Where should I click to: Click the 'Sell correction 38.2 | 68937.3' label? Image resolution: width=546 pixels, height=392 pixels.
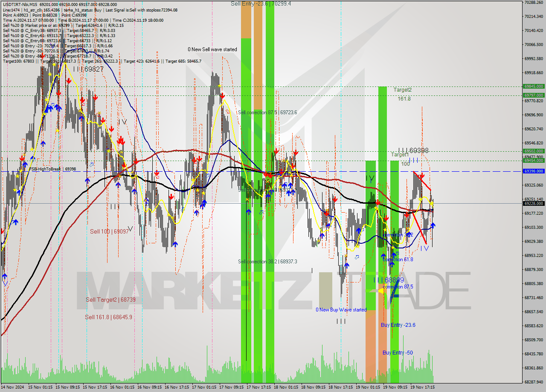267,262
